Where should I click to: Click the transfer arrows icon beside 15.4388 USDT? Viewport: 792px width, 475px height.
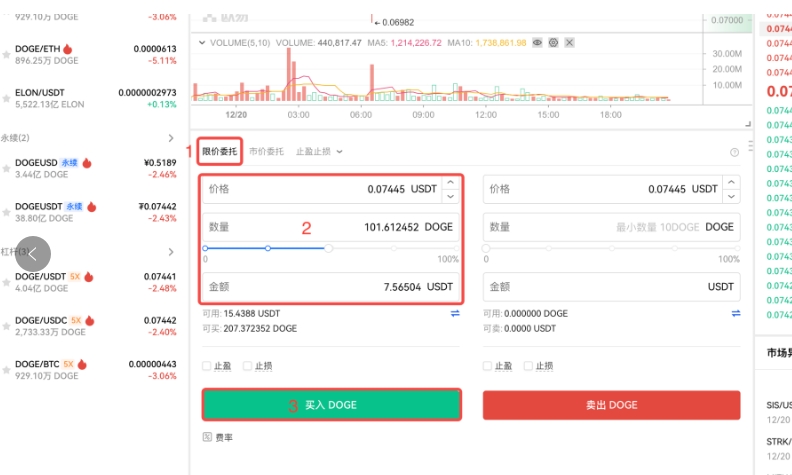pyautogui.click(x=455, y=313)
